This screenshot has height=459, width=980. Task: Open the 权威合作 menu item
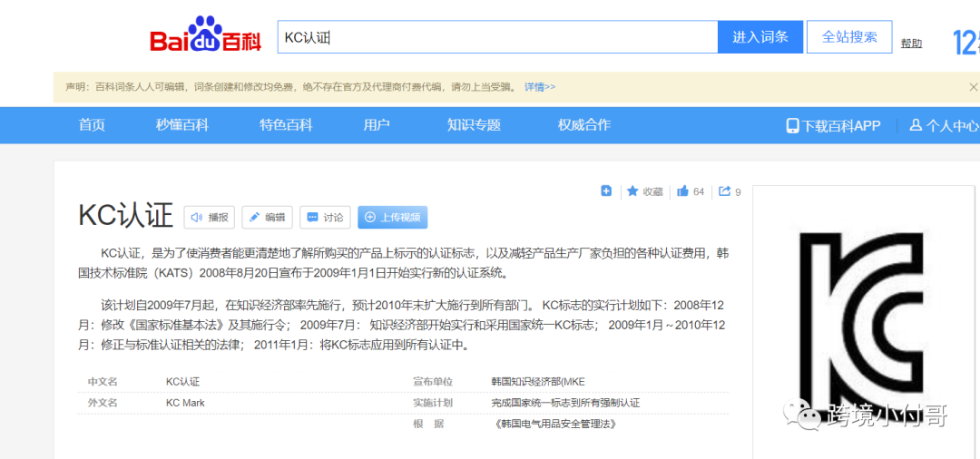coord(584,125)
